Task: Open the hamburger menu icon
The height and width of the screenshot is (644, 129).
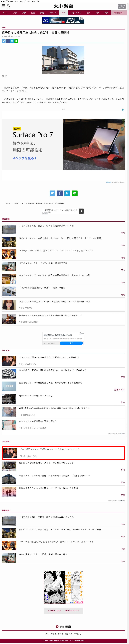Action: pos(4,6)
